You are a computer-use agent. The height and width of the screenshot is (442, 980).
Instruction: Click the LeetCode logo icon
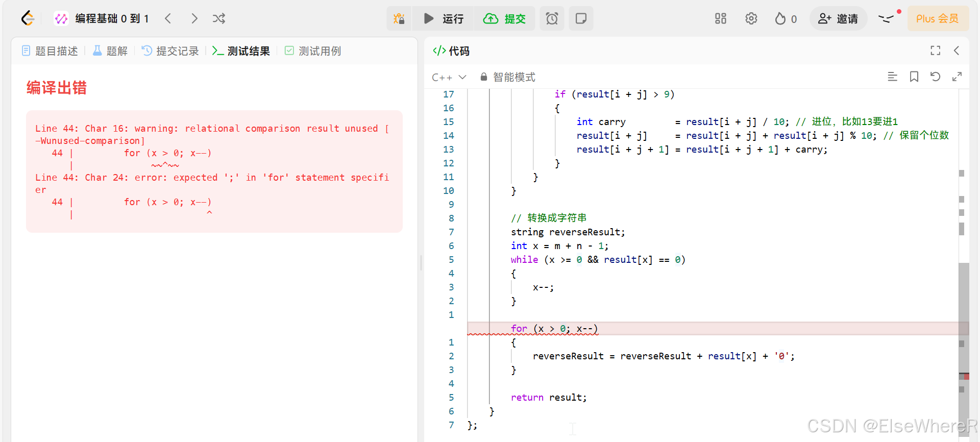28,18
